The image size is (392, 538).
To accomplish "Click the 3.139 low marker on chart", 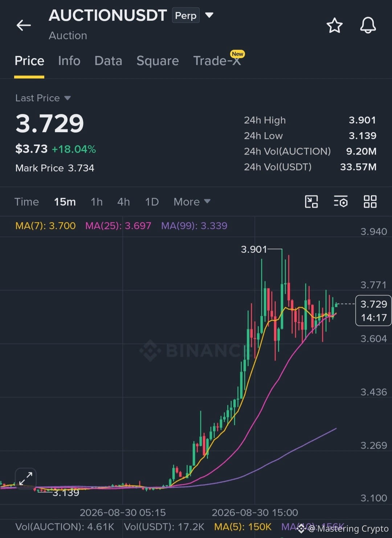I will tap(66, 493).
